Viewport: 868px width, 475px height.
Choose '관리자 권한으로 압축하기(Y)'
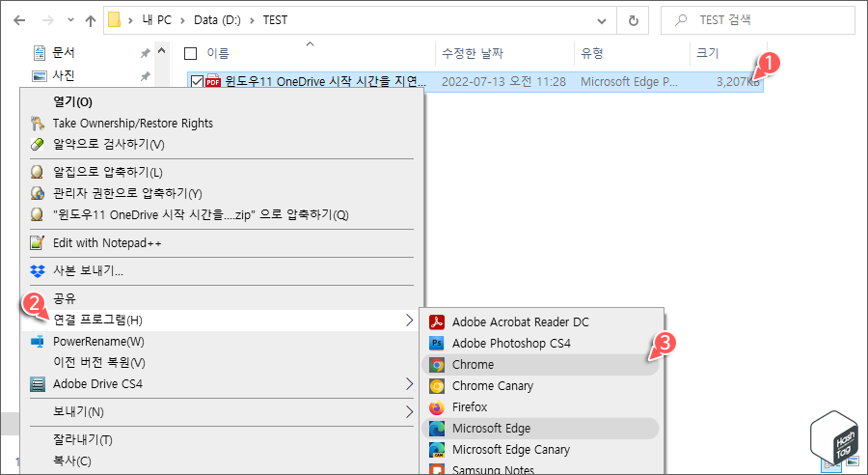pos(222,193)
